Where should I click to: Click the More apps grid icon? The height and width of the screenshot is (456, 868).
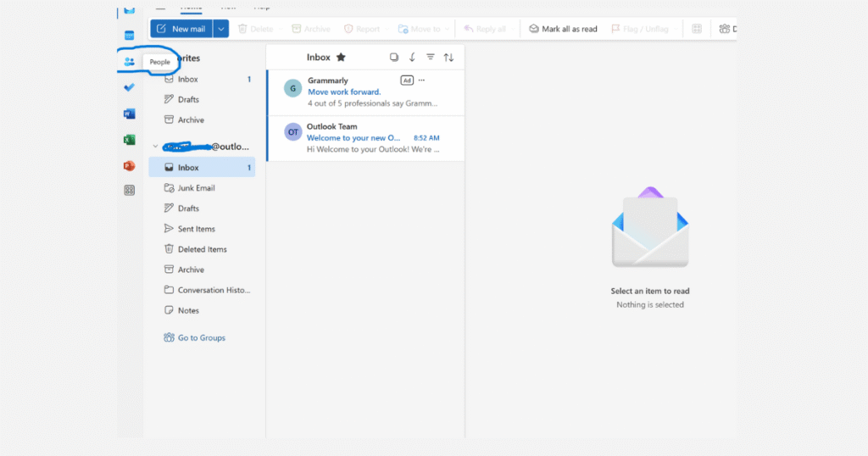pos(129,191)
